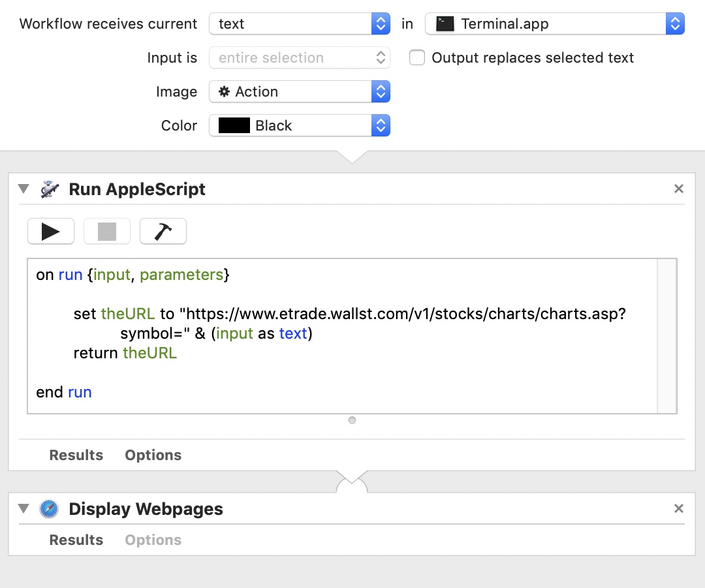Click the 'Color' label
The image size is (705, 588).
click(x=179, y=125)
